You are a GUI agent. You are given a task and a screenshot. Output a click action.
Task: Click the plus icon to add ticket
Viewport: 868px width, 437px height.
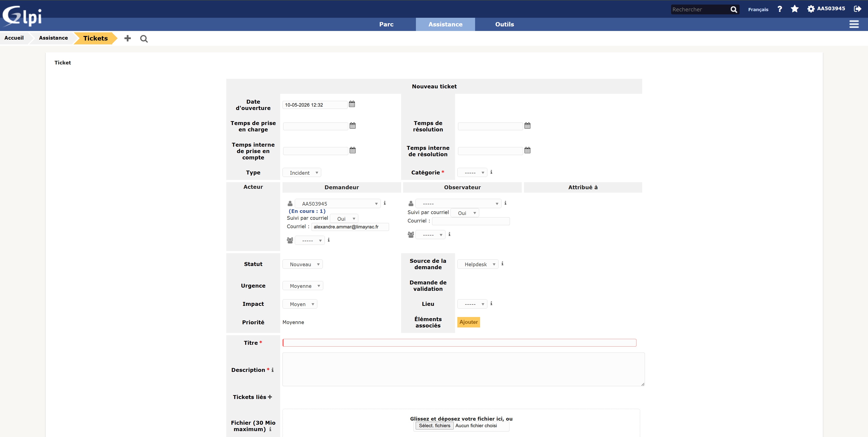(x=127, y=38)
